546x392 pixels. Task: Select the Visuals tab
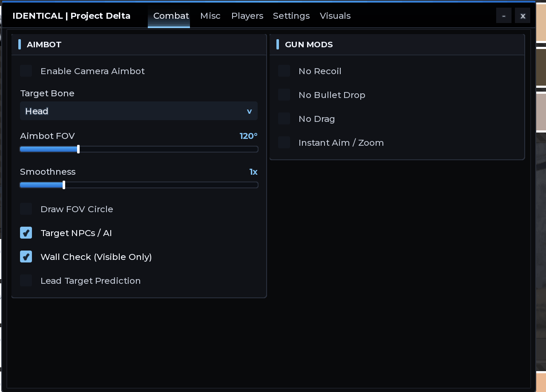(x=335, y=16)
